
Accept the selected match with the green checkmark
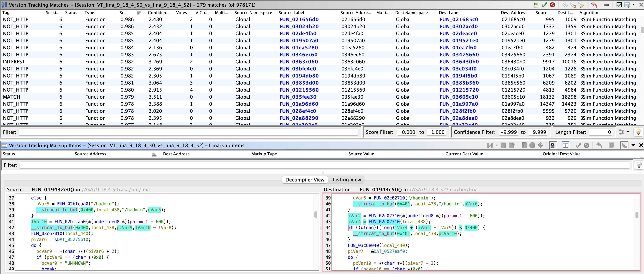pos(544,5)
